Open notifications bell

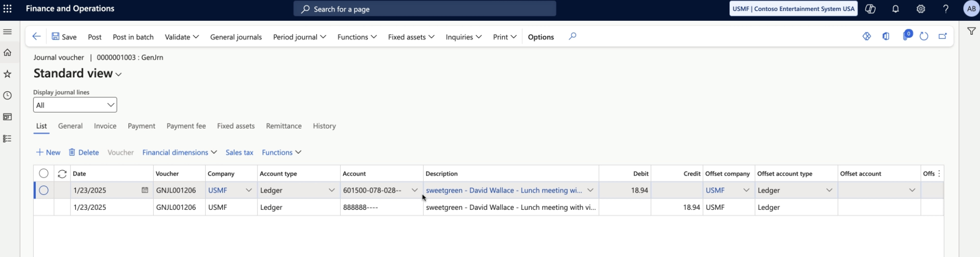[x=895, y=9]
